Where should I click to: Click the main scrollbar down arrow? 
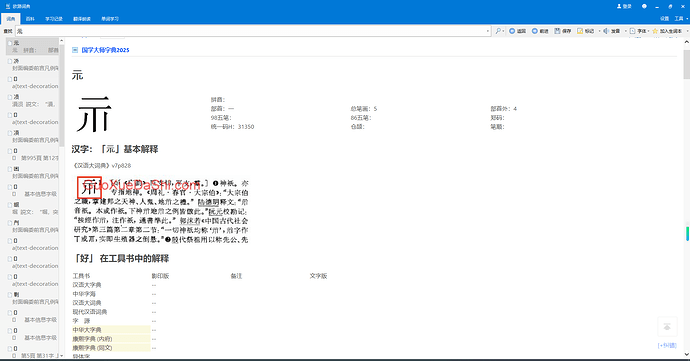[x=686, y=354]
